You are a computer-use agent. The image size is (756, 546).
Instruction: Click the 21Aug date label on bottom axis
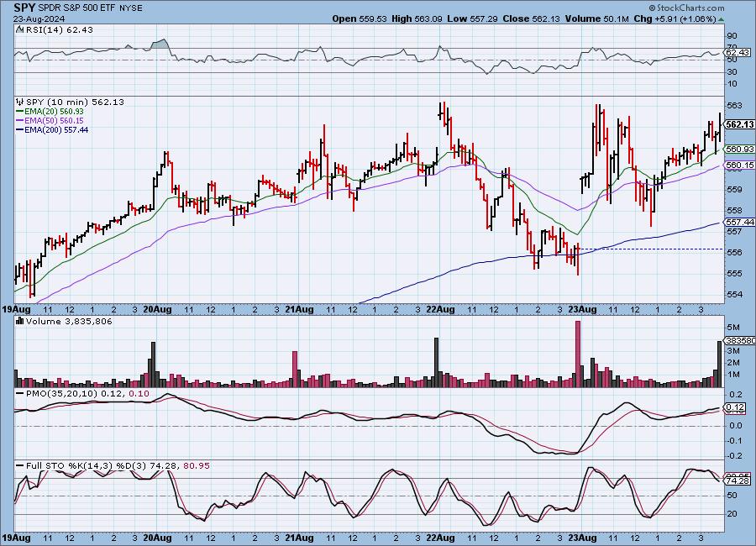point(299,538)
